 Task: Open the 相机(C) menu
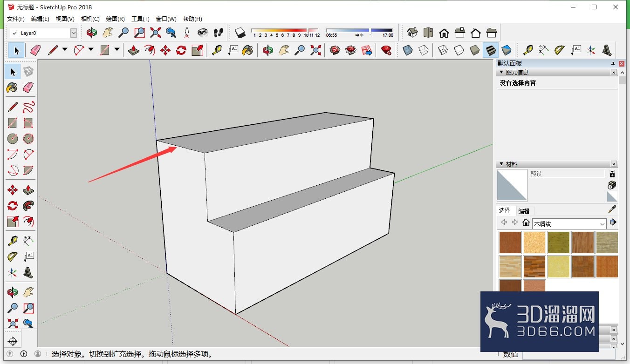[x=90, y=19]
